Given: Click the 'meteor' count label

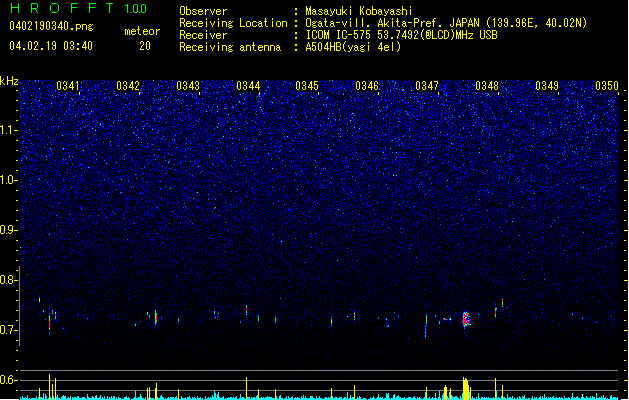Looking at the screenshot, I should (142, 31).
